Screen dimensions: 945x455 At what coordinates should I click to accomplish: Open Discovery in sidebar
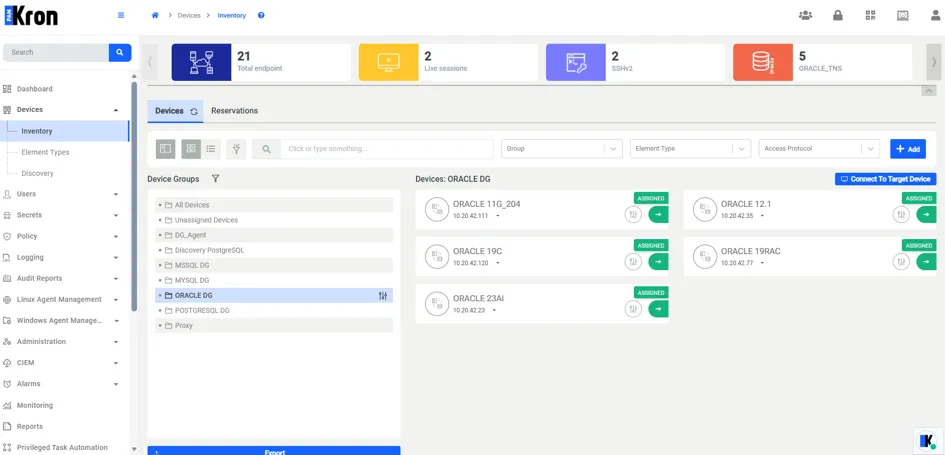[x=37, y=173]
